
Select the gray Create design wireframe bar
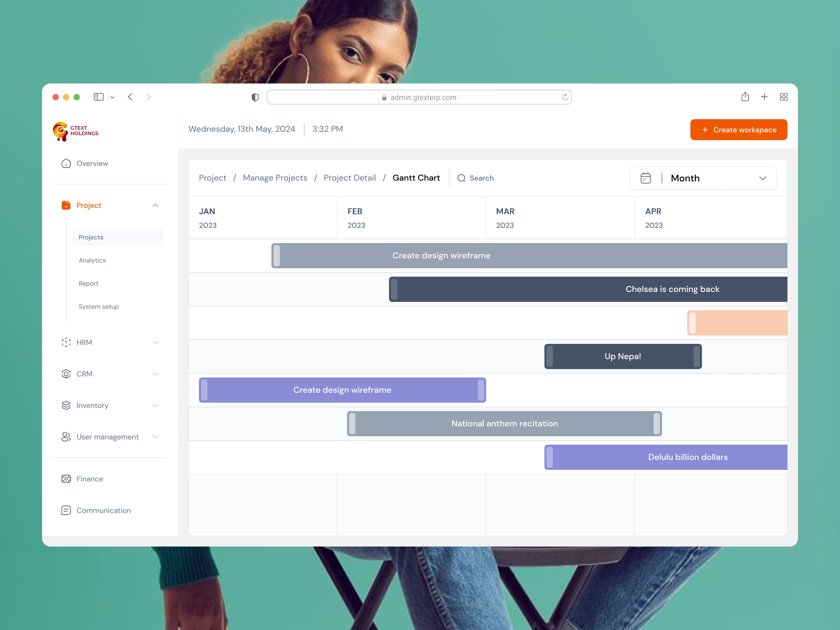(529, 256)
